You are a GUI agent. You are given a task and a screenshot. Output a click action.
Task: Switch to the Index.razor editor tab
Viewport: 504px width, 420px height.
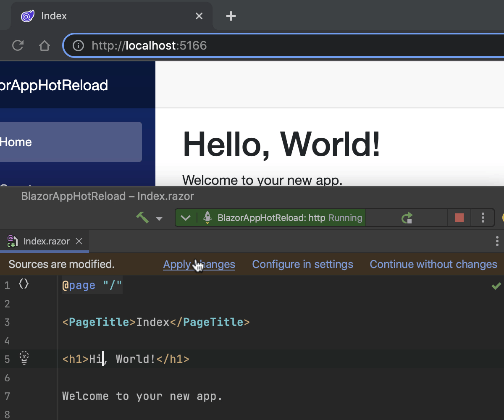46,241
